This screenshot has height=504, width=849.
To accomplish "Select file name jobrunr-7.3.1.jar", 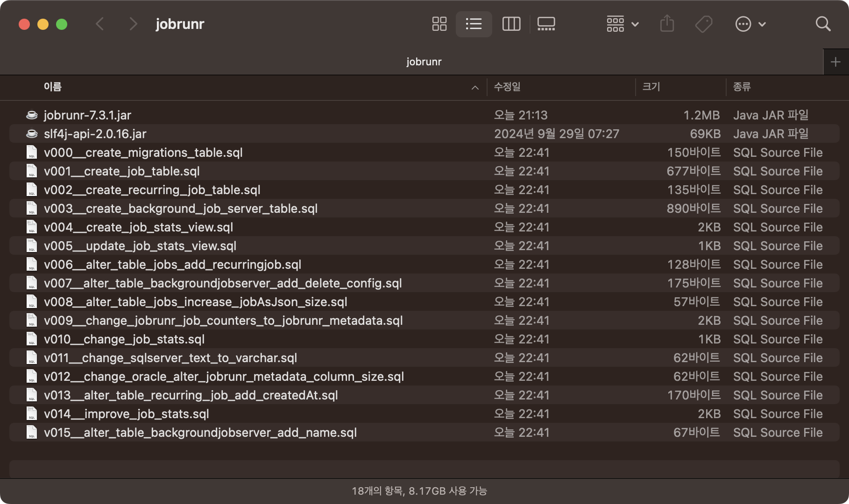I will coord(87,115).
